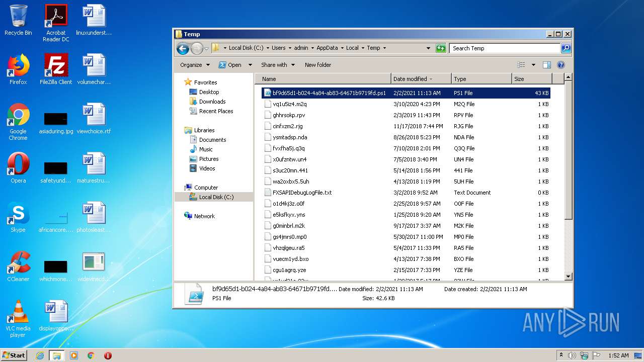Select the FXSAPIDebugLogFile.txt file
The width and height of the screenshot is (644, 362).
point(302,193)
